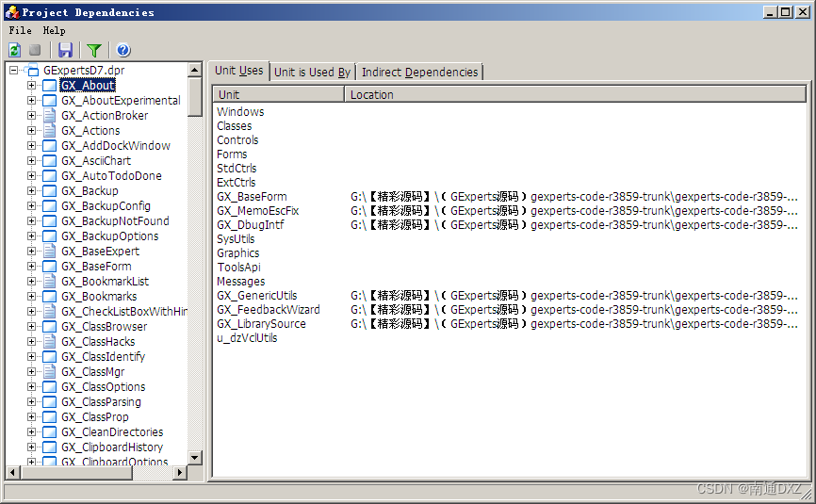Viewport: 816px width, 504px height.
Task: Open Help via the blue question mark icon
Action: 122,50
